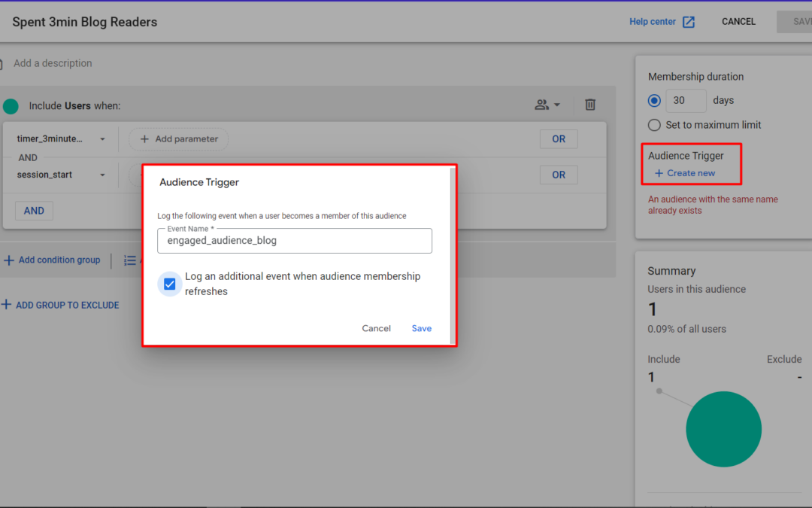Click the CANCEL button in top header
The height and width of the screenshot is (508, 812).
(738, 22)
